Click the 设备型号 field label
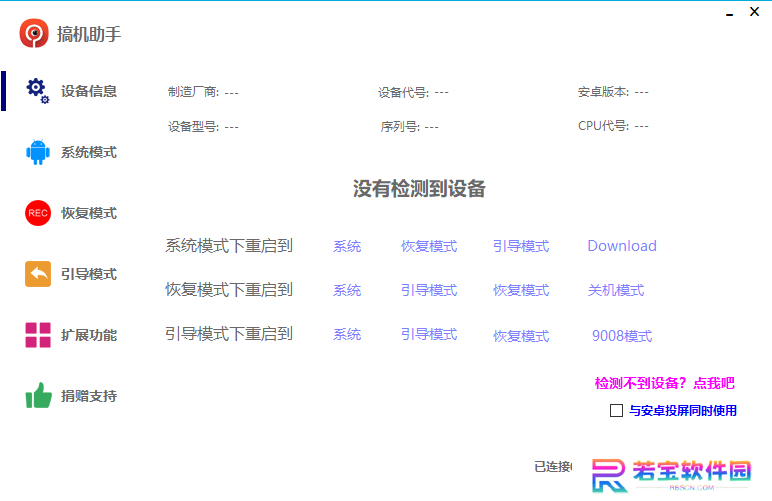 tap(193, 126)
